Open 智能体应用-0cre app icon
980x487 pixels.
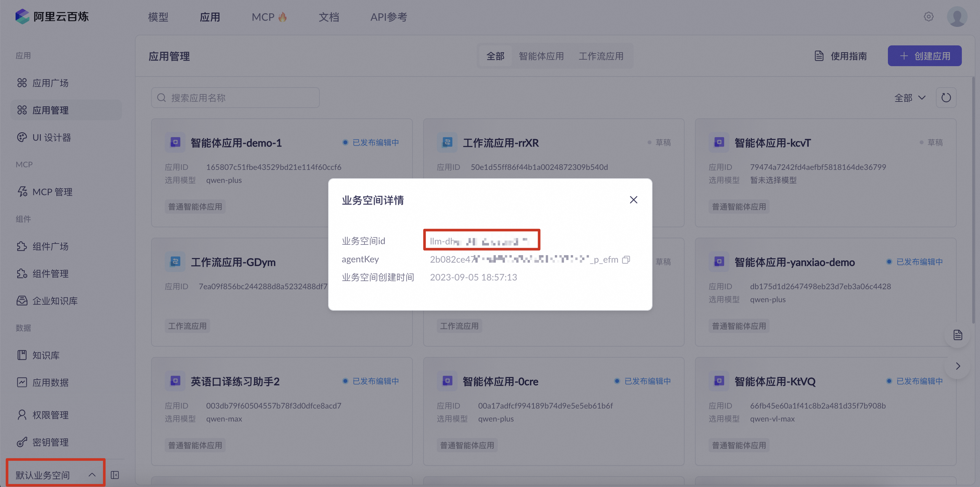(x=447, y=381)
